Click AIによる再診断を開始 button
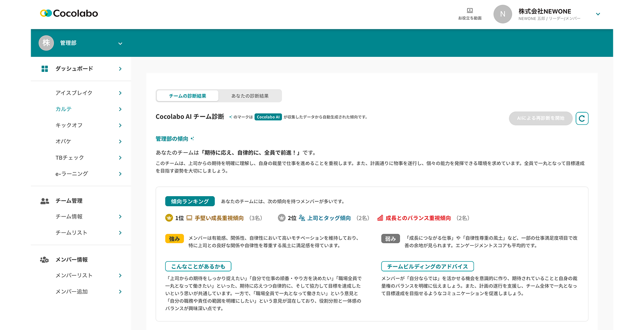 pyautogui.click(x=541, y=118)
